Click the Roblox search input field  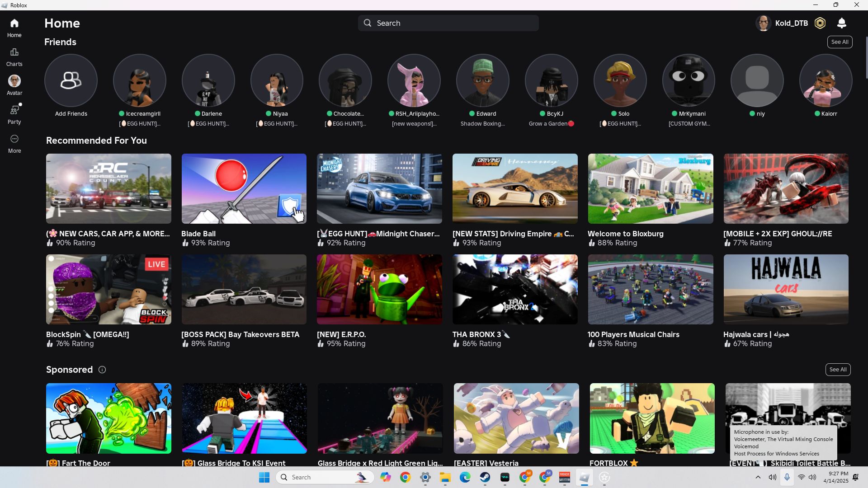[448, 23]
